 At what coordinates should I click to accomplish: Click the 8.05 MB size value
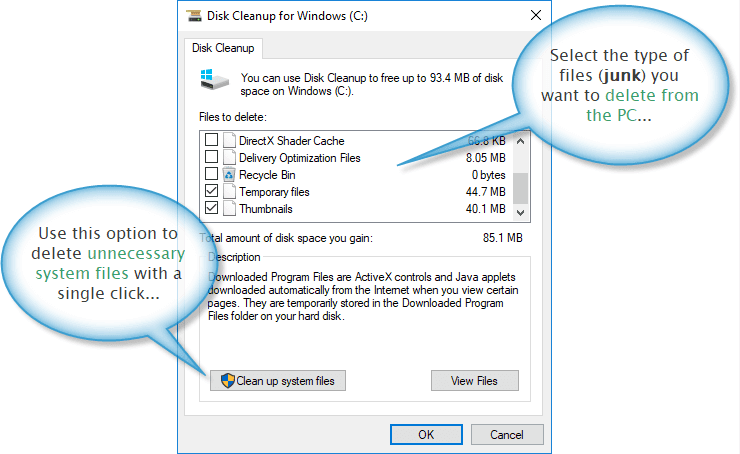click(x=486, y=158)
